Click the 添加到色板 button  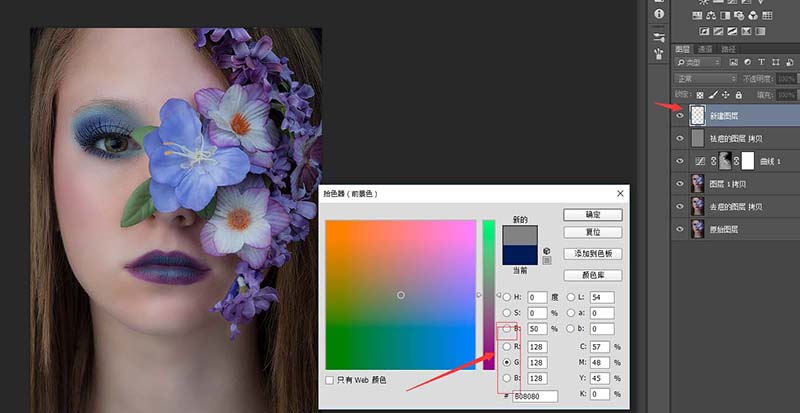(592, 254)
